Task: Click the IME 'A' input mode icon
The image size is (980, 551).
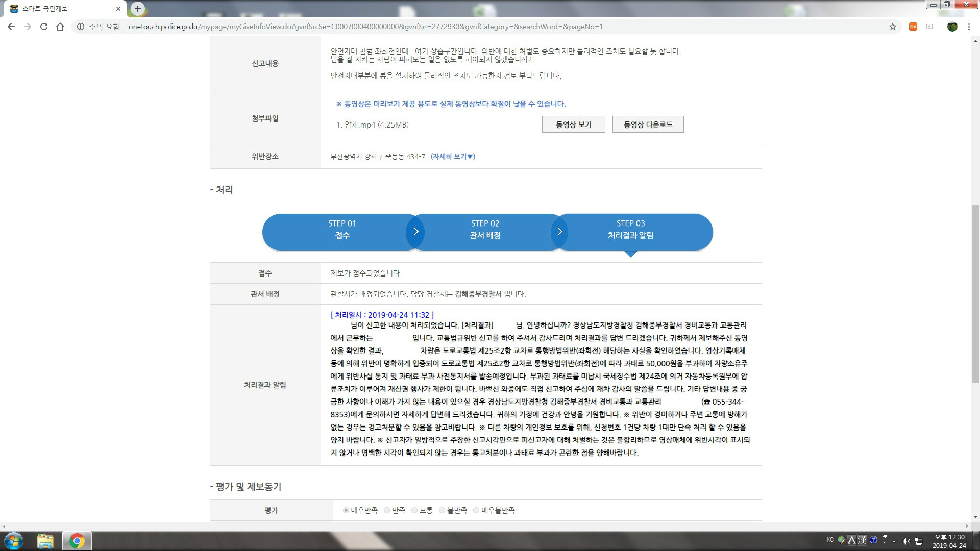Action: click(x=851, y=540)
